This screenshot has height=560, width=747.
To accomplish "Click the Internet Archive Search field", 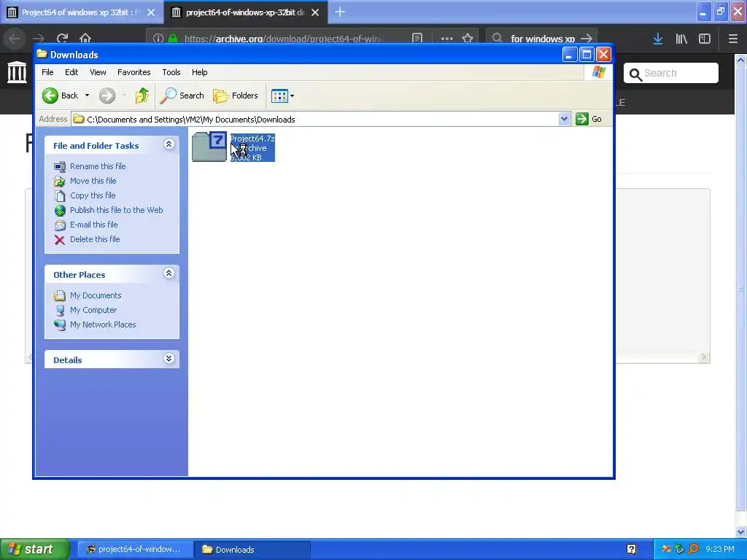I will (671, 74).
